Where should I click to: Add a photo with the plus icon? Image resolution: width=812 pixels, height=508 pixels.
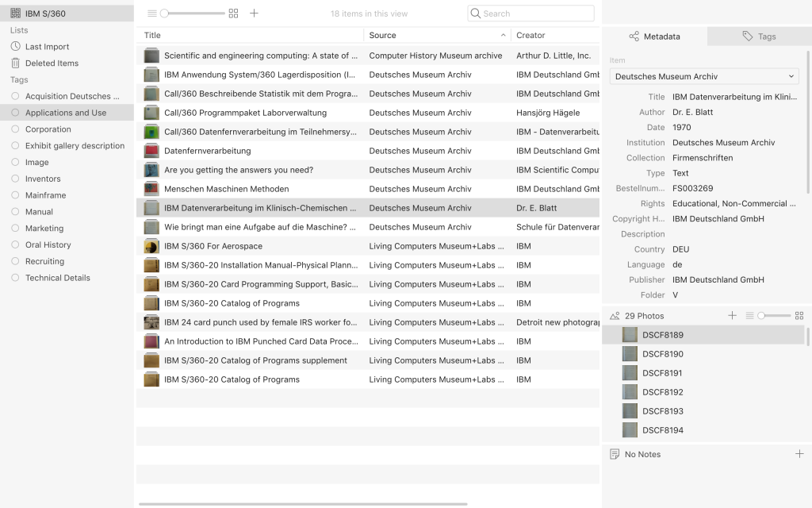pos(732,316)
